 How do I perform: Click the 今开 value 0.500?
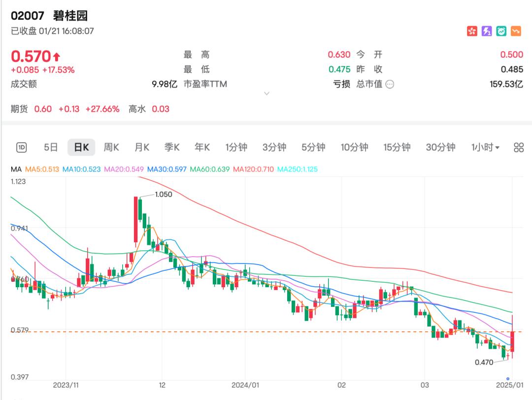[x=511, y=55]
